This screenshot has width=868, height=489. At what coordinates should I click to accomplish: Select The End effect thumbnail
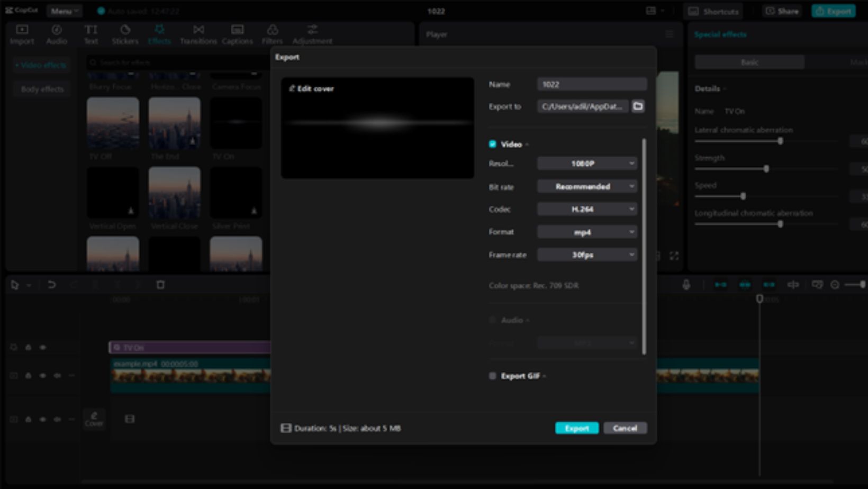click(x=175, y=123)
